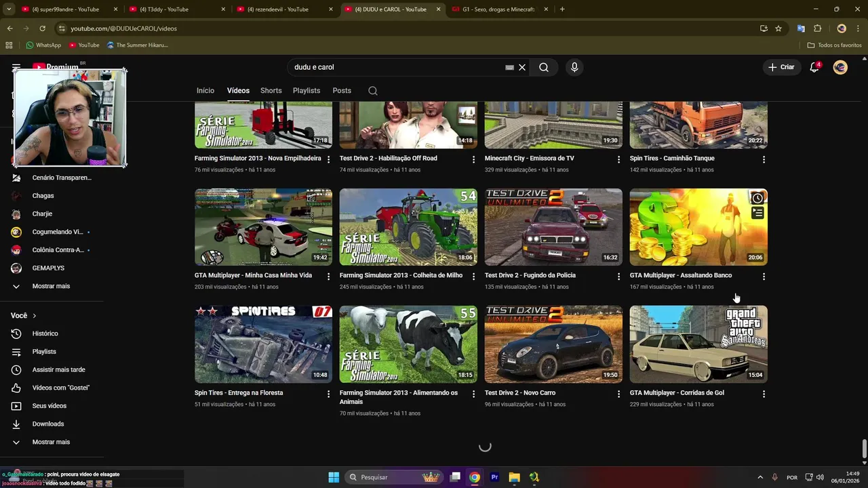Open Chrome extensions puzzle icon
Image resolution: width=868 pixels, height=488 pixels.
click(x=817, y=28)
